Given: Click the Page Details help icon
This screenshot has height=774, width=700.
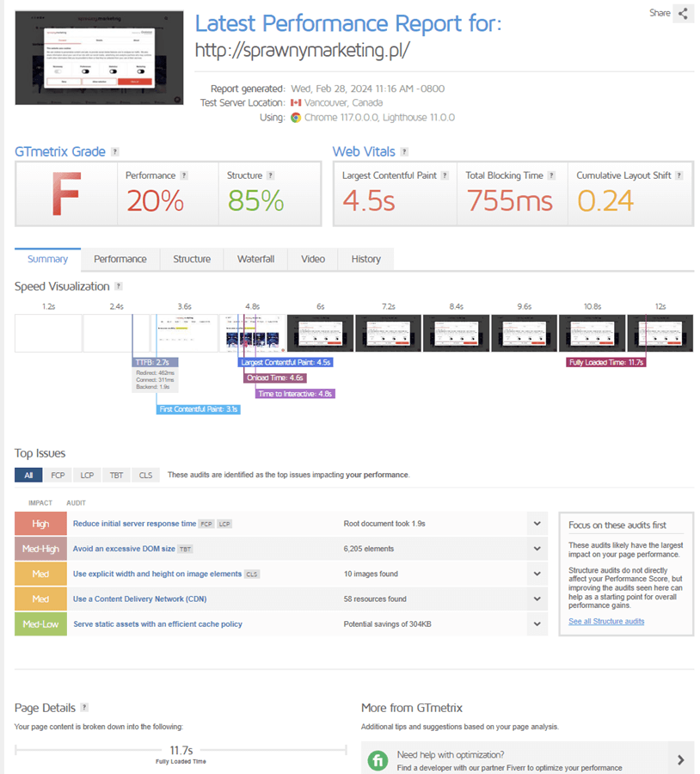Looking at the screenshot, I should 84,708.
